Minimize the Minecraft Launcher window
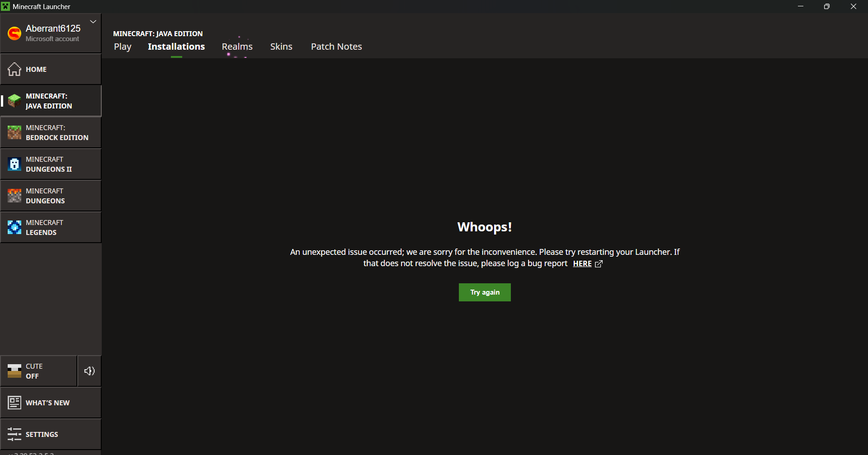 tap(801, 6)
